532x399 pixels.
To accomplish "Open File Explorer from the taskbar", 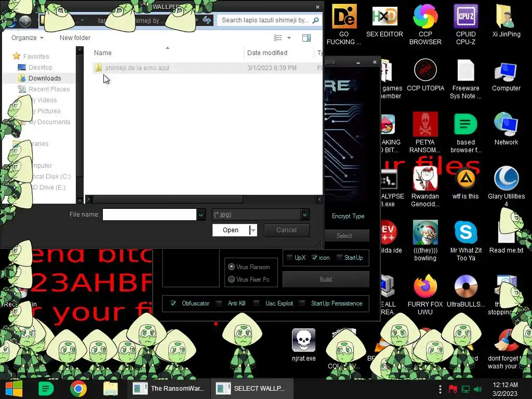I will tap(111, 389).
